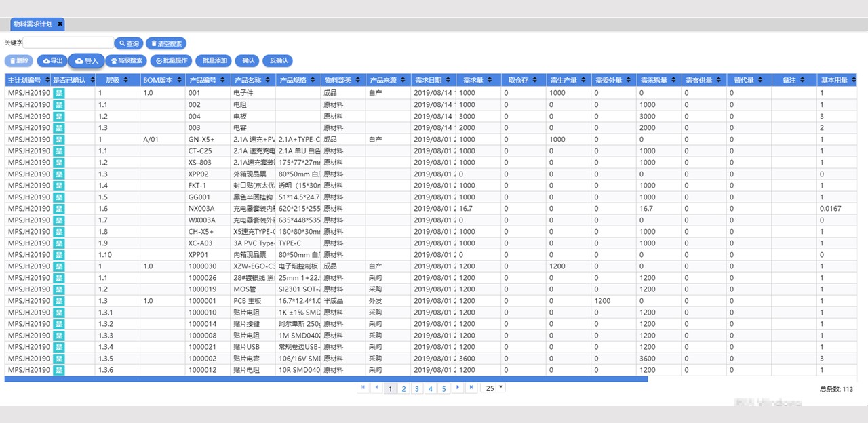The width and height of the screenshot is (868, 423).
Task: Click the 电子烟控制板 specification cell
Action: (298, 266)
